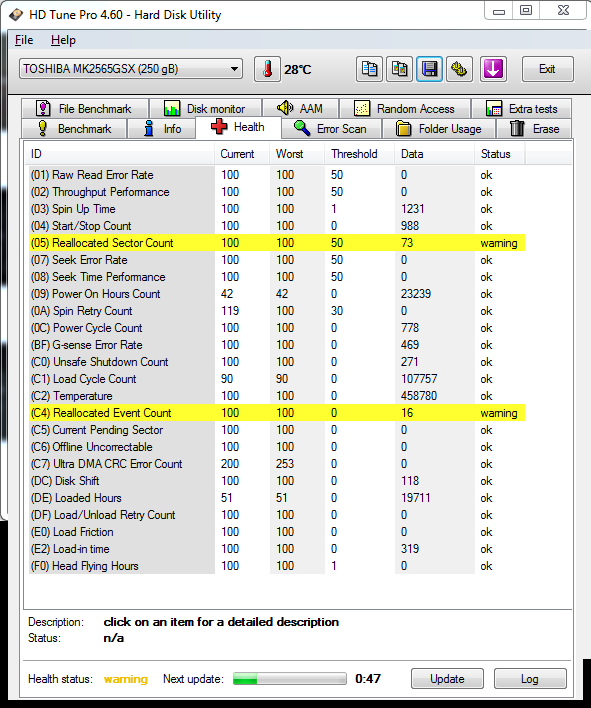This screenshot has width=591, height=708.
Task: Expand the TOSHIBA MK2565GSX drive dropdown
Action: tap(131, 69)
